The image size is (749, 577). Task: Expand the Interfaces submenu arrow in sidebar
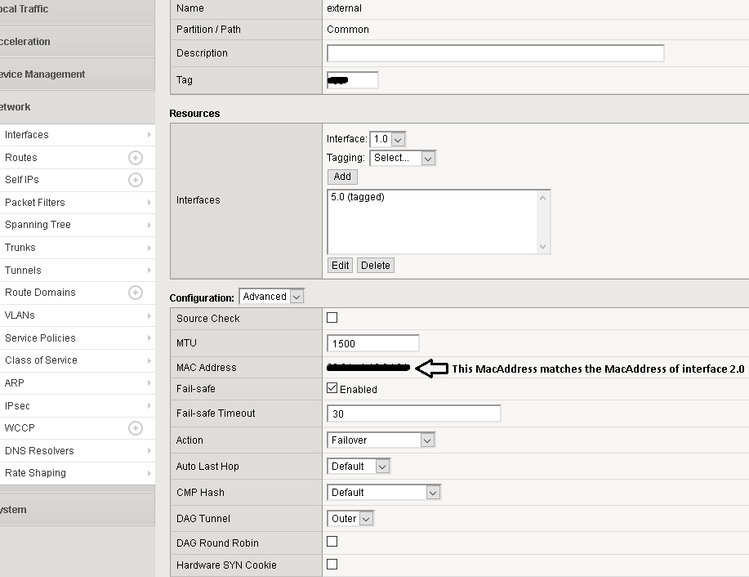pos(149,135)
